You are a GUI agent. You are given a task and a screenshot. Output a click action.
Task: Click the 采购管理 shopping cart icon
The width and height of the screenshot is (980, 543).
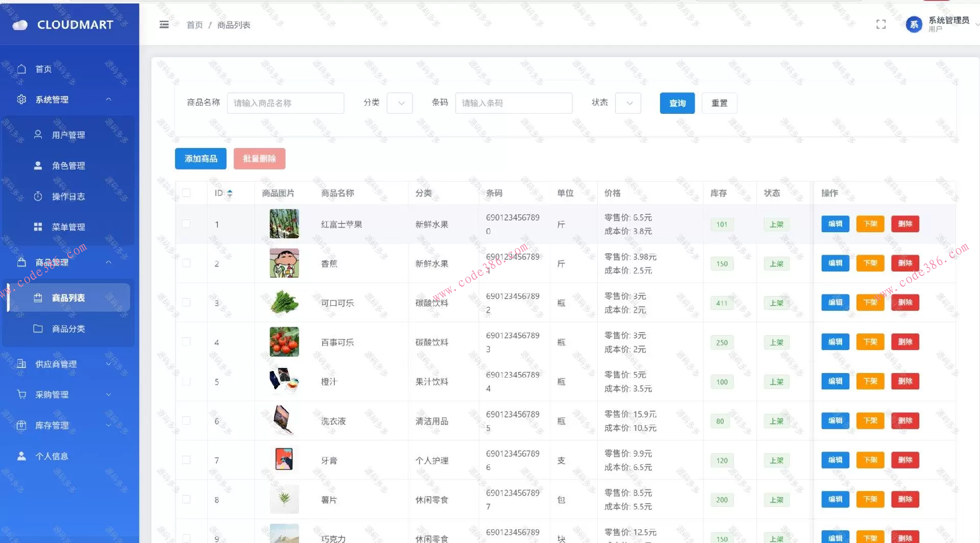[21, 394]
